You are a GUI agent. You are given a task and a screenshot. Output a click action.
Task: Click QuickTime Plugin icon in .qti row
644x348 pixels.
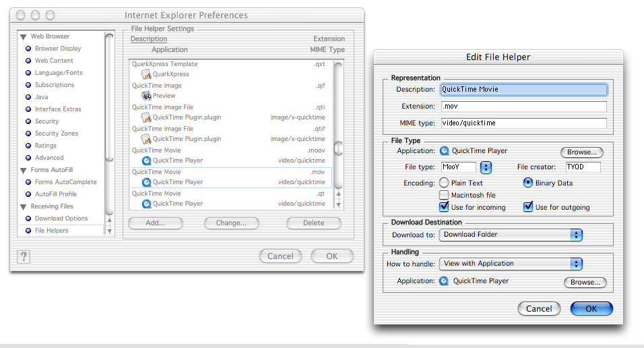[146, 117]
